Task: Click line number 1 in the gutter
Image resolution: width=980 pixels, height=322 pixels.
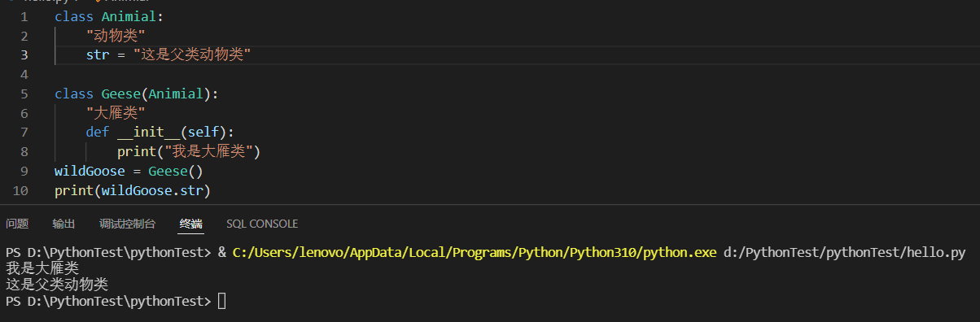Action: pyautogui.click(x=24, y=16)
